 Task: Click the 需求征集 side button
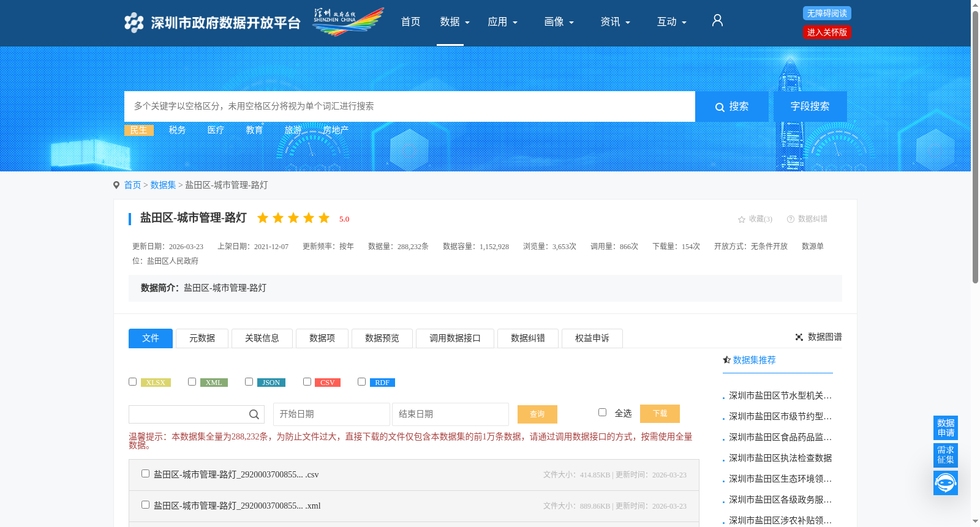tap(946, 455)
